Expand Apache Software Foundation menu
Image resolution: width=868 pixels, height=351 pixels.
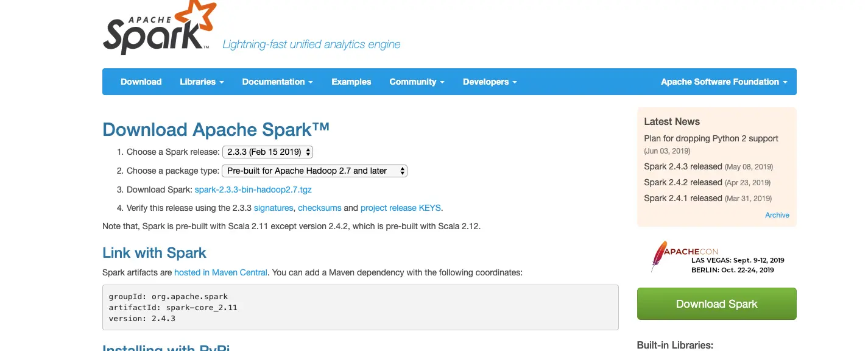click(724, 82)
